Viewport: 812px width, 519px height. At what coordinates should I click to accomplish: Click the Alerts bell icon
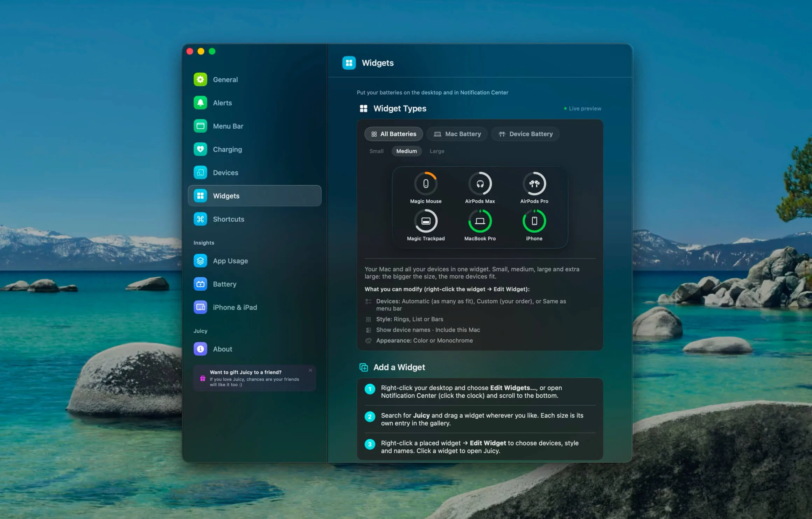[x=200, y=103]
